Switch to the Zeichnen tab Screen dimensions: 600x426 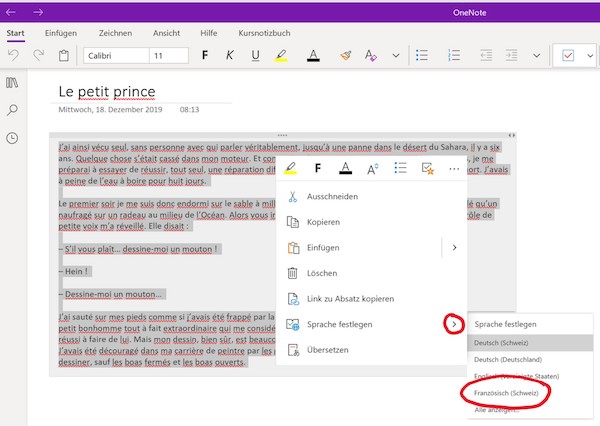[x=115, y=33]
